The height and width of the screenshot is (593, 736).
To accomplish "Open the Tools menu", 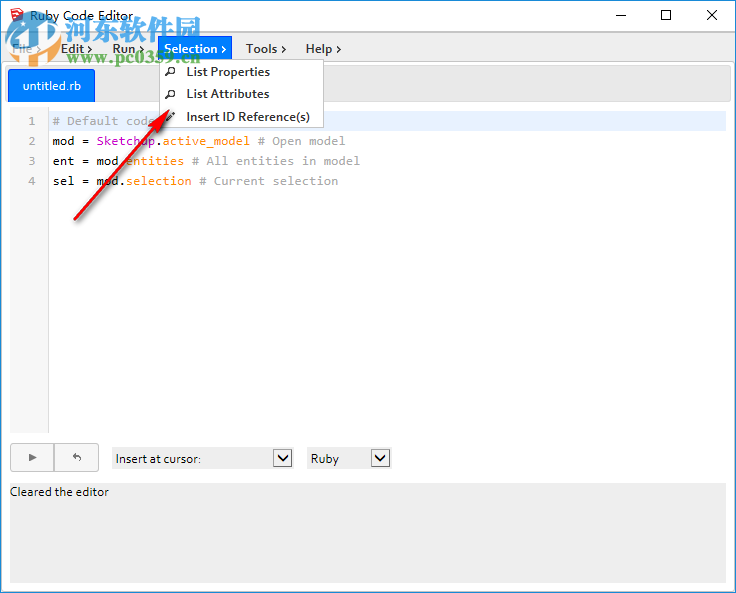I will (x=266, y=49).
